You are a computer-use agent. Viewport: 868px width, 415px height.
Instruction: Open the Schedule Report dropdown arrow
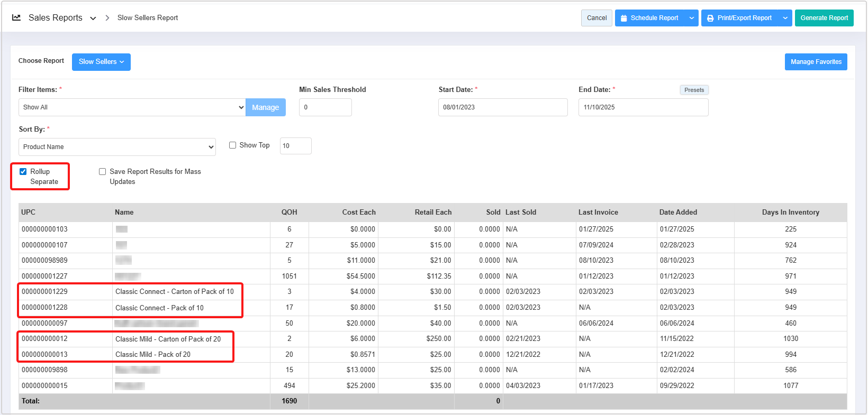coord(691,18)
